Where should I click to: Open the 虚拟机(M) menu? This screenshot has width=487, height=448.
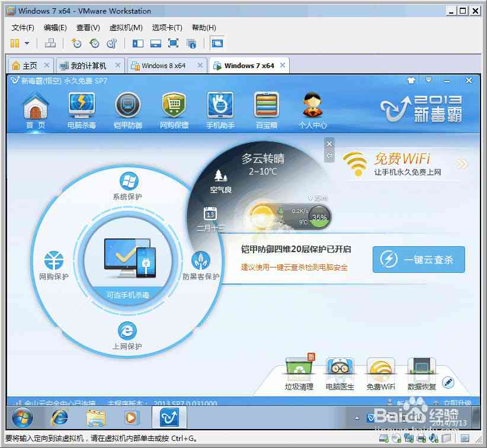click(x=126, y=28)
